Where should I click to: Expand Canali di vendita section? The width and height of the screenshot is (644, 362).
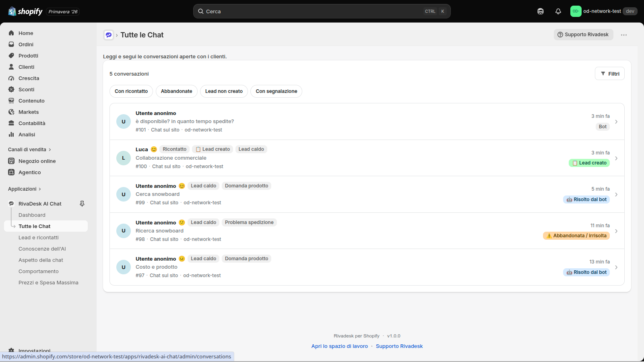tap(29, 149)
